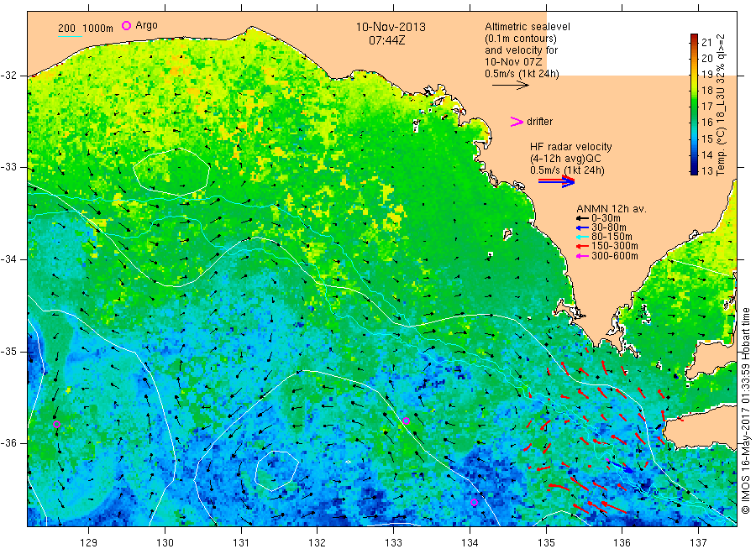756x554 pixels.
Task: Click the blue ANMN arrow near 136E 36.3S
Action: pos(621,467)
